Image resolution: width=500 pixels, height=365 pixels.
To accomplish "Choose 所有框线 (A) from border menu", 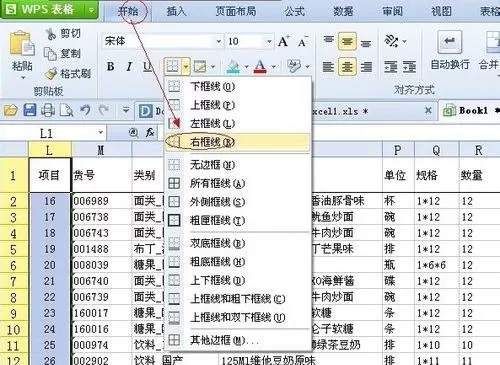I will [x=238, y=183].
